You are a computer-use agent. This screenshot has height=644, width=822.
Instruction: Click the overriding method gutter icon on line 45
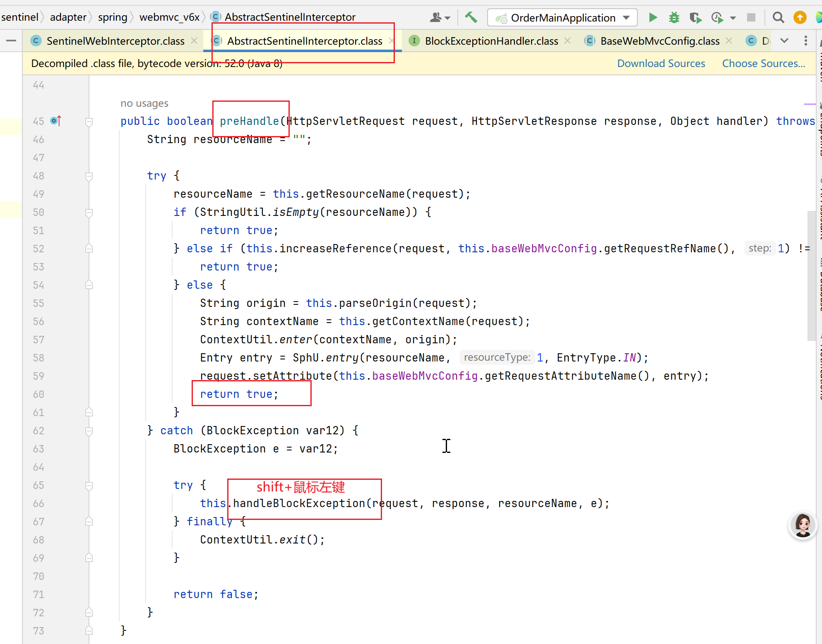(x=55, y=121)
